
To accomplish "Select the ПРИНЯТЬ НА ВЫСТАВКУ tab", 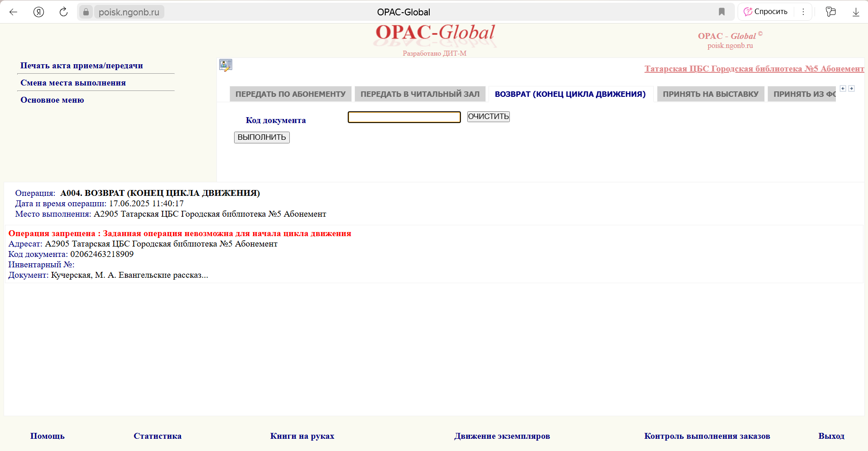I will click(710, 94).
